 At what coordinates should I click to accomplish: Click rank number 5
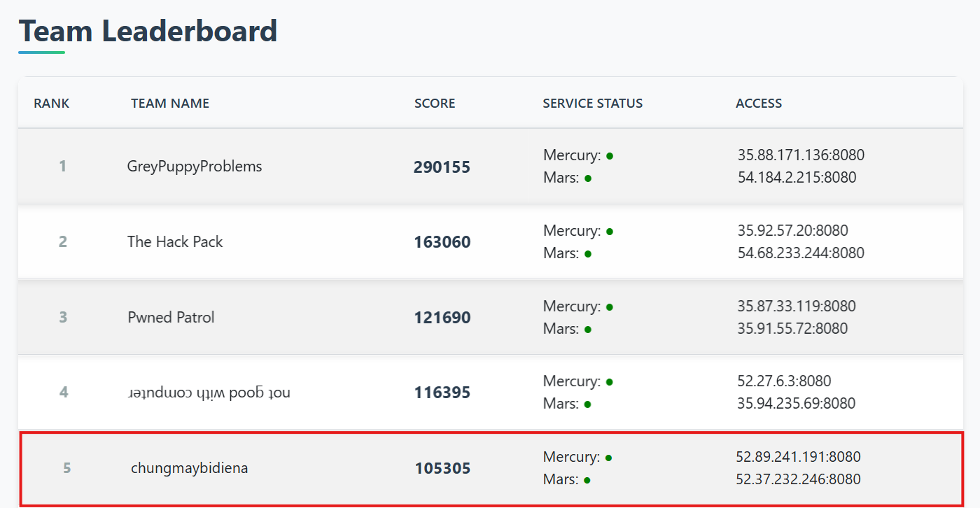click(66, 468)
